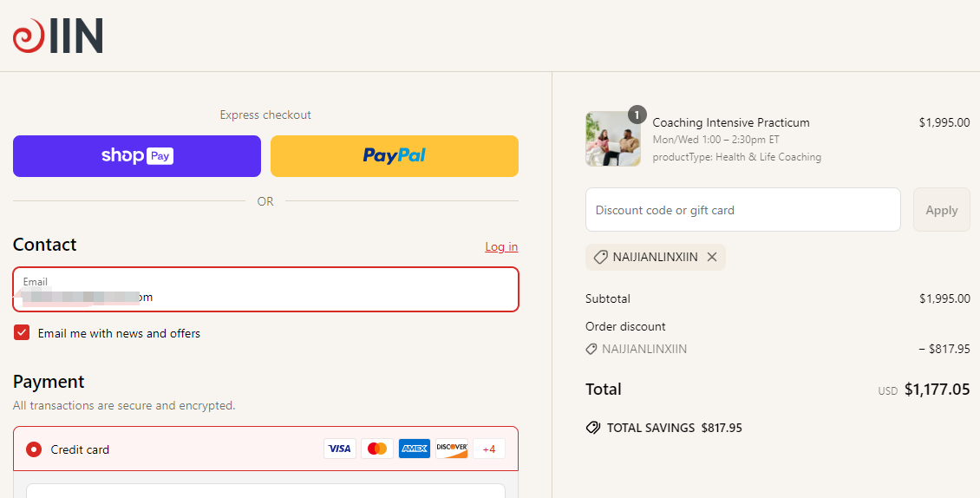Screen dimensions: 980x498
Task: Click the Apply discount button
Action: tap(941, 210)
